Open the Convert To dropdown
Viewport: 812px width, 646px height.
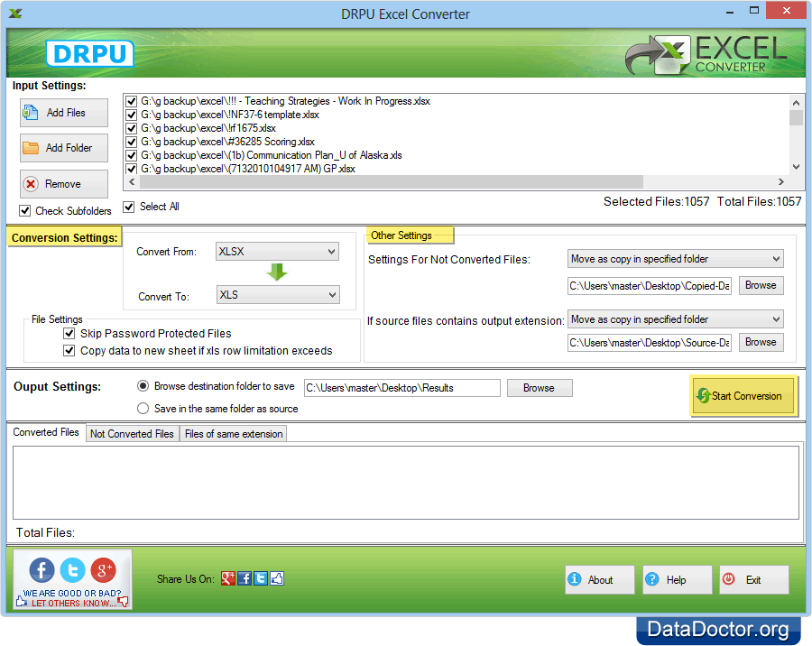(x=277, y=295)
